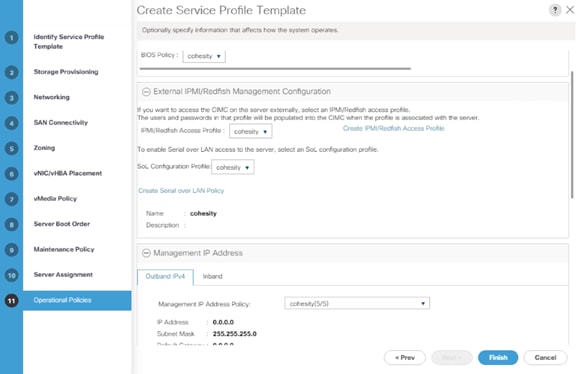Switch to Inband tab
This screenshot has width=578, height=374.
click(x=213, y=277)
